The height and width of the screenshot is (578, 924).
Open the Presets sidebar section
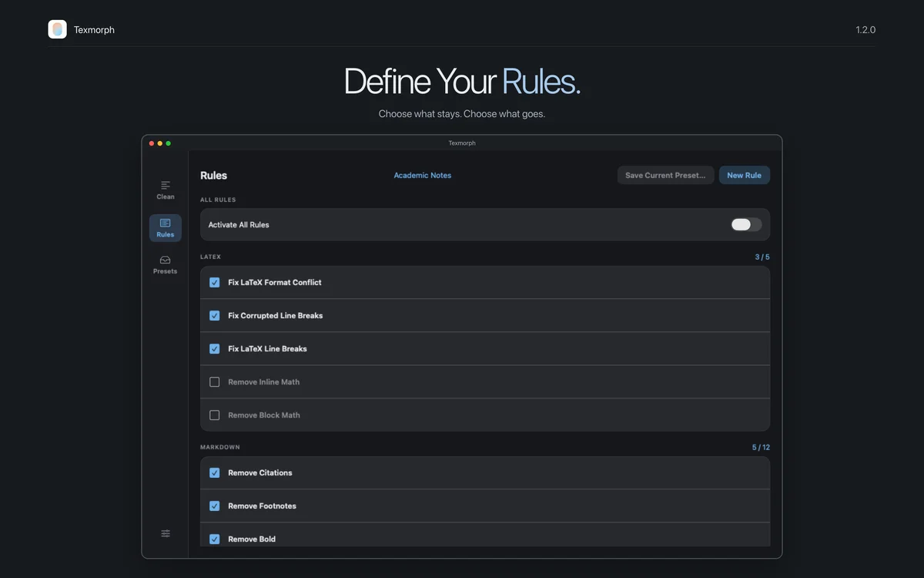(166, 264)
